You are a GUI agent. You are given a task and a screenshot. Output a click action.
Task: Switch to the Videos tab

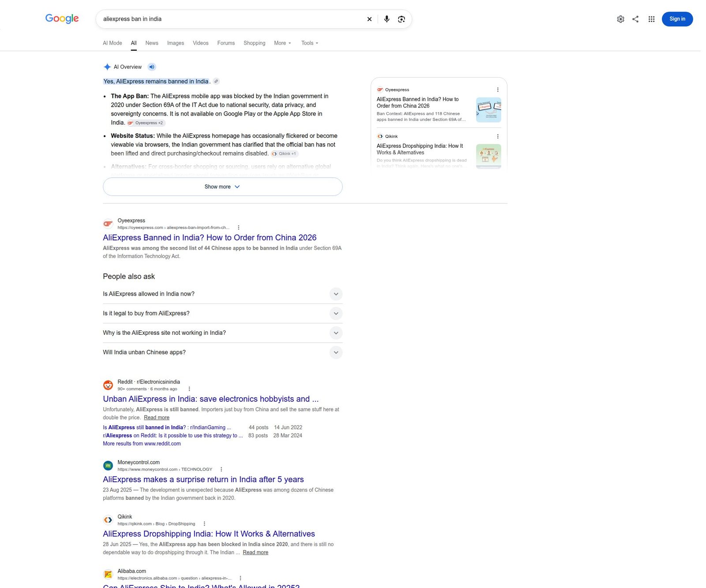[x=200, y=43]
